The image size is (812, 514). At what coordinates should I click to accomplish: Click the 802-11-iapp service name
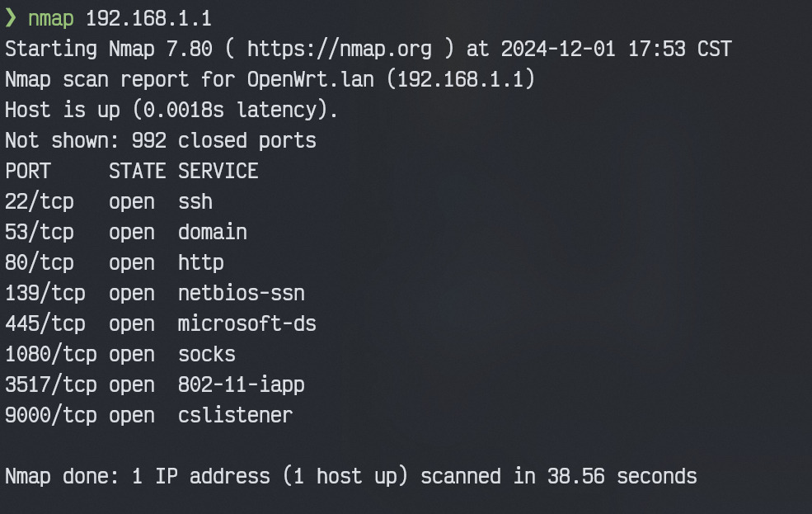coord(241,384)
